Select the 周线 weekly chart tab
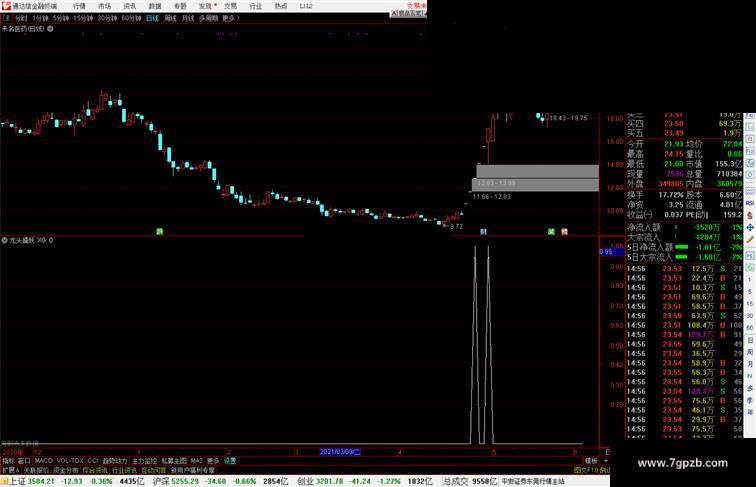 (x=170, y=18)
